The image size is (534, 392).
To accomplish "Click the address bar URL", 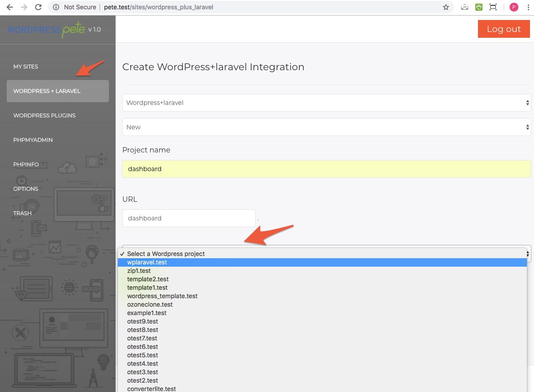I will pos(159,7).
